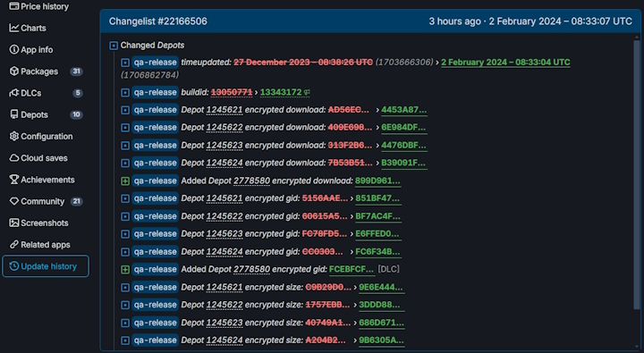Click the App info circle icon
The width and height of the screenshot is (644, 353).
coord(14,50)
